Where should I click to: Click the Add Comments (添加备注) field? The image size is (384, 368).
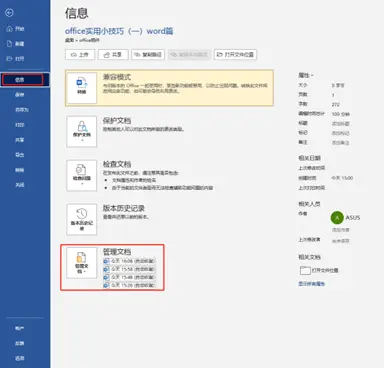(340, 143)
